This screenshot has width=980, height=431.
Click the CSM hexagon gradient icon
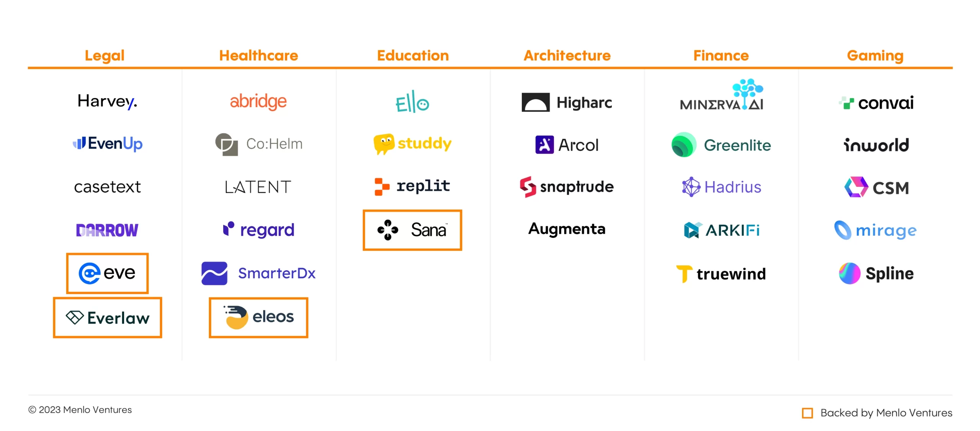click(x=856, y=187)
